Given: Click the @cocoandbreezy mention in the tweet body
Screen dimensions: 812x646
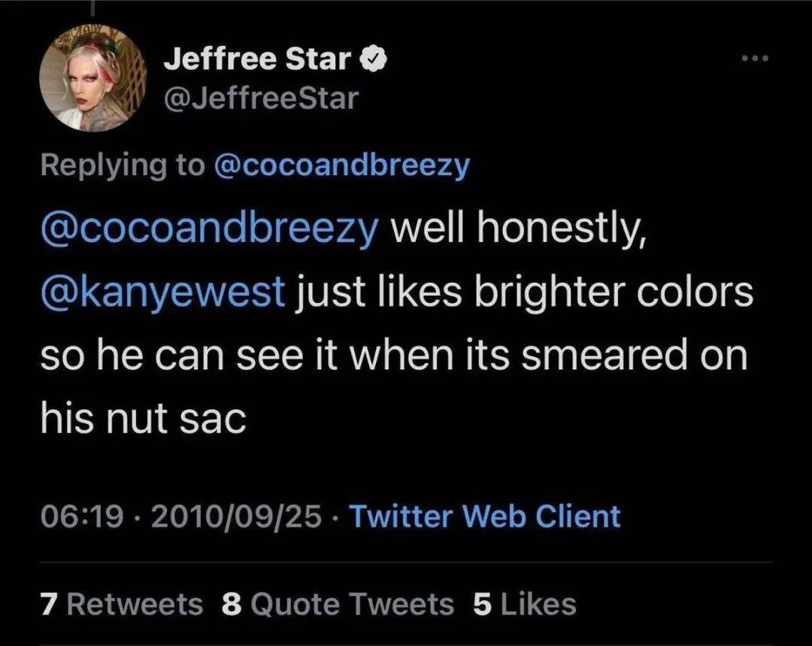Looking at the screenshot, I should (210, 231).
